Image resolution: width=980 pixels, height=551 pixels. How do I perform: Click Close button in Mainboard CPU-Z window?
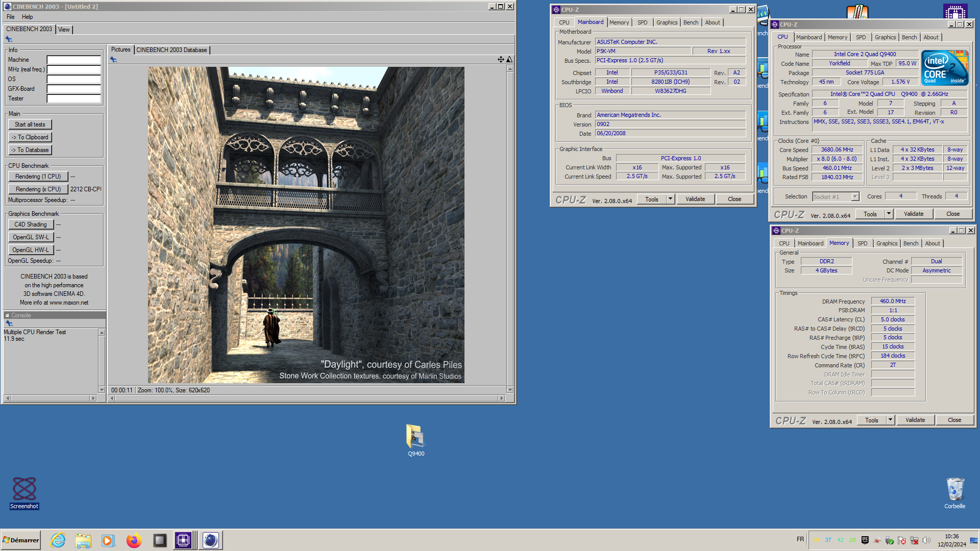734,199
